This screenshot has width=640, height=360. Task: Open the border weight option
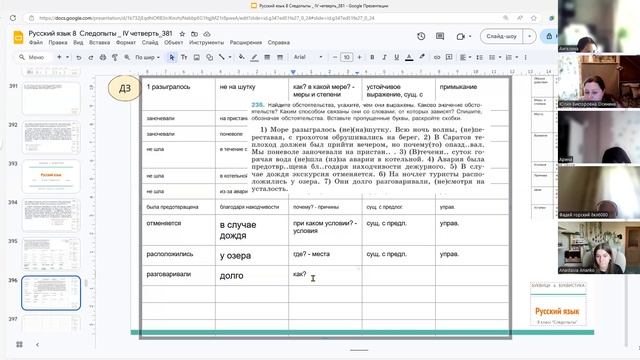pos(267,58)
